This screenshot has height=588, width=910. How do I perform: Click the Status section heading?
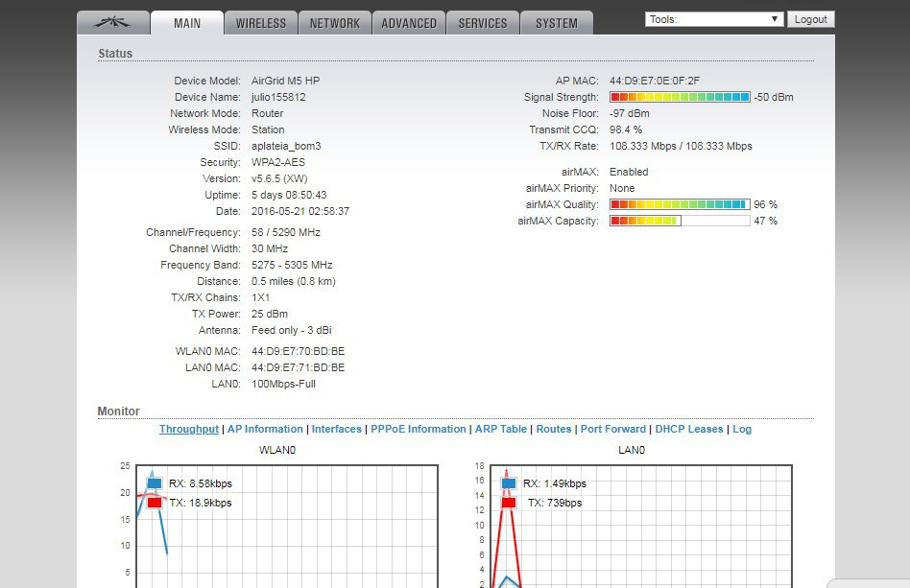115,54
